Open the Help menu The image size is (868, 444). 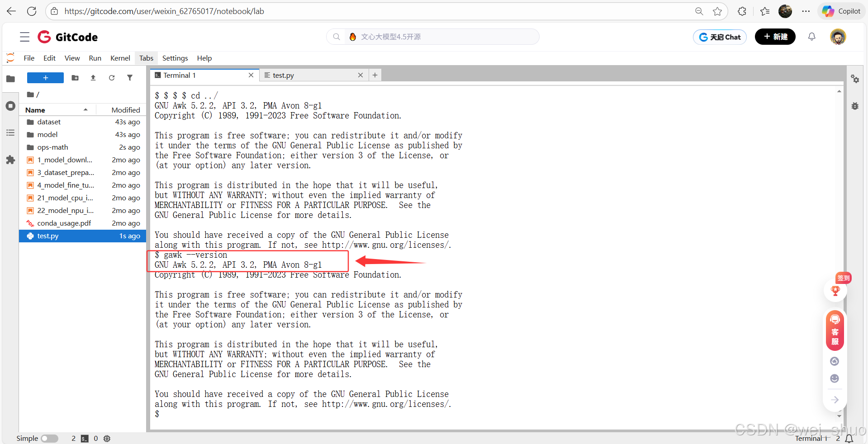204,58
